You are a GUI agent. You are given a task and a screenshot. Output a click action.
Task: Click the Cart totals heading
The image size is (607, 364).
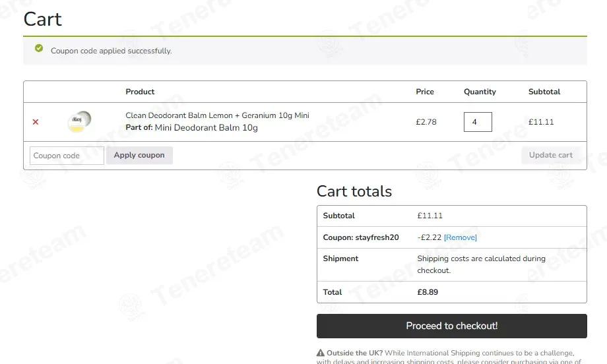354,191
